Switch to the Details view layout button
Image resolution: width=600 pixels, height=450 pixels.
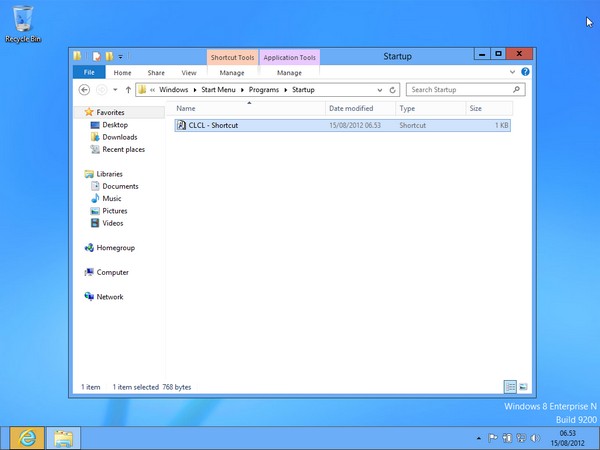(510, 387)
